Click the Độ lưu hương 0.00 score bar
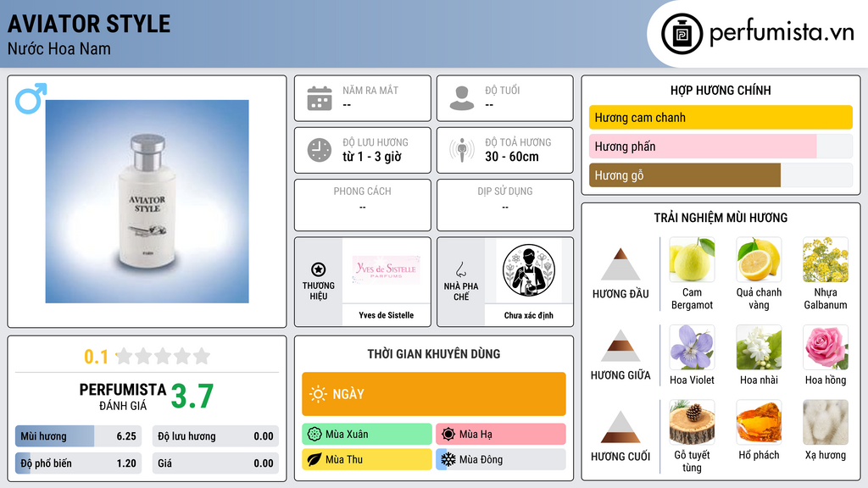The image size is (868, 488). pyautogui.click(x=216, y=436)
